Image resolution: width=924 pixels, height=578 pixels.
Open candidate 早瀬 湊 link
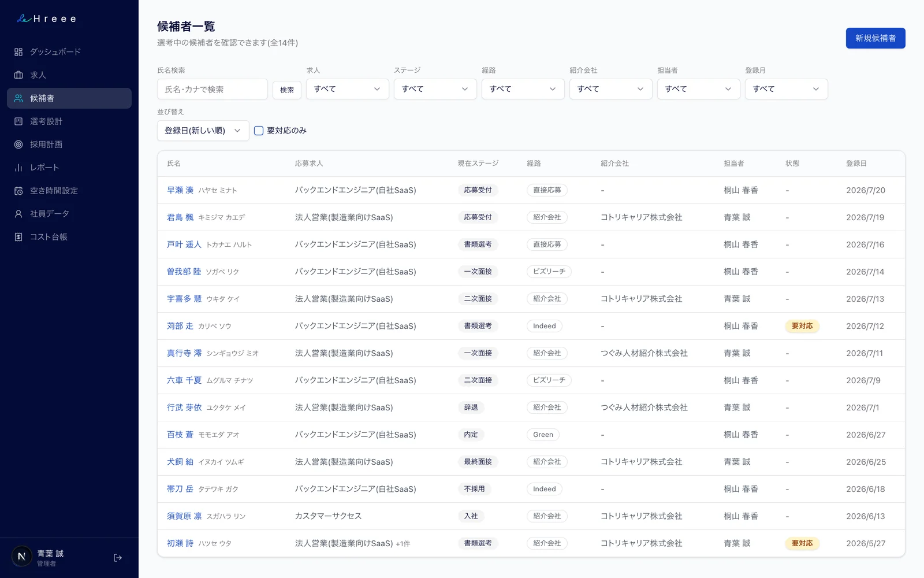tap(180, 190)
